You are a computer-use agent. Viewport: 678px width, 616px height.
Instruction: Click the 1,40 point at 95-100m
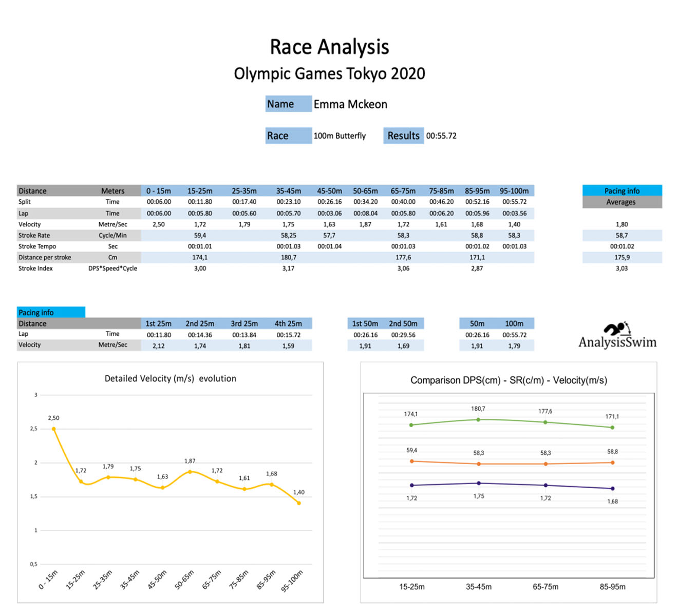pyautogui.click(x=299, y=503)
